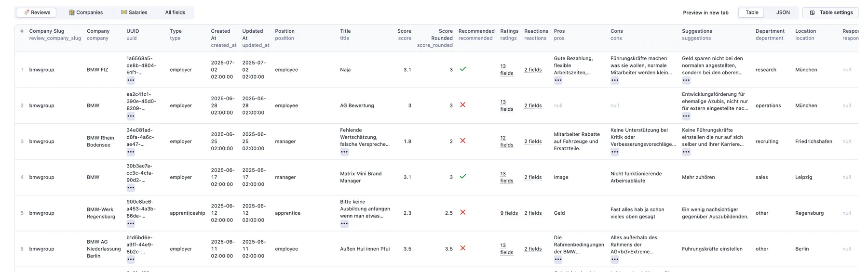Image resolution: width=868 pixels, height=272 pixels.
Task: Expand Cons text starting Führungskräfte machen
Action: 615,80
